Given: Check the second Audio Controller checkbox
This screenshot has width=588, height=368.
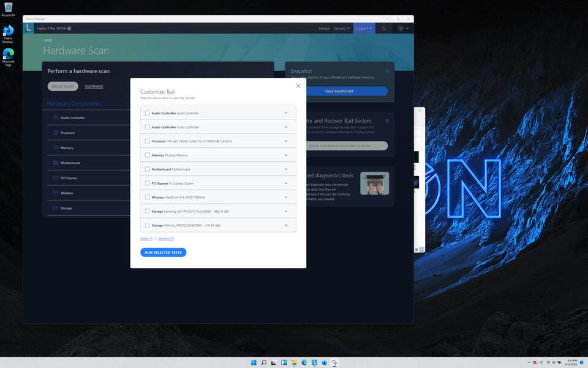Looking at the screenshot, I should pyautogui.click(x=148, y=127).
